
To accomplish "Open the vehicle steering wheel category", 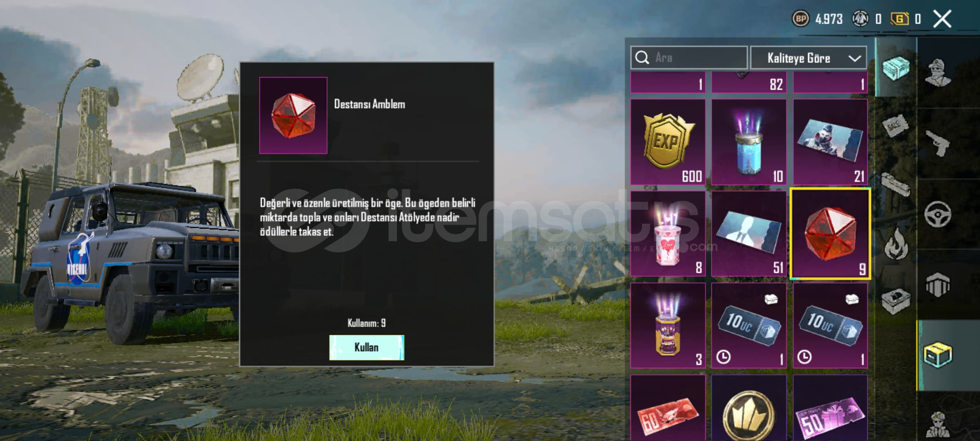I will tap(938, 214).
